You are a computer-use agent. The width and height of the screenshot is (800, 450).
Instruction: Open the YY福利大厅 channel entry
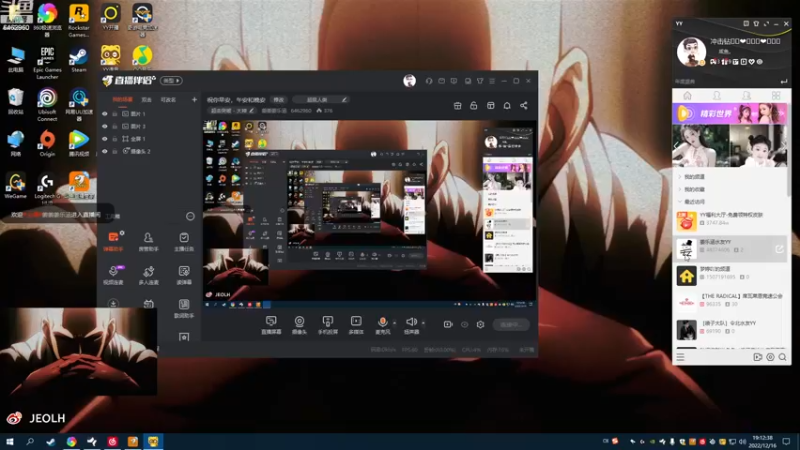730,221
